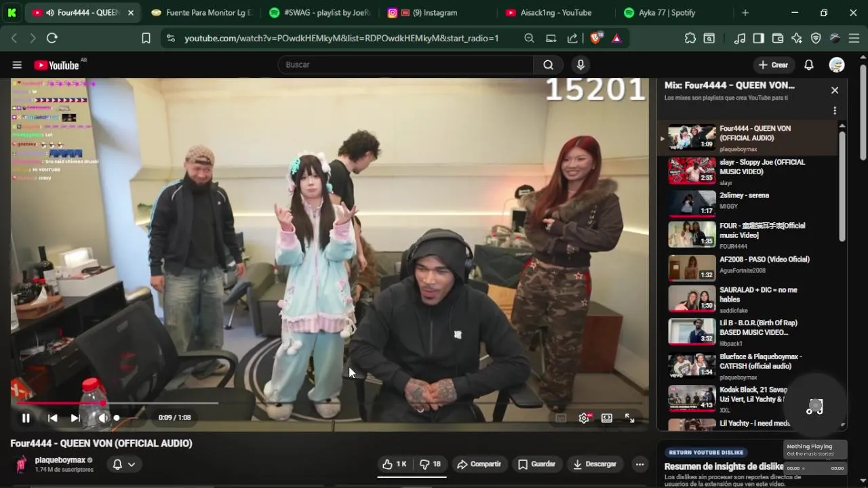This screenshot has height=488, width=868.
Task: Click the share page icon in address bar
Action: tap(572, 39)
